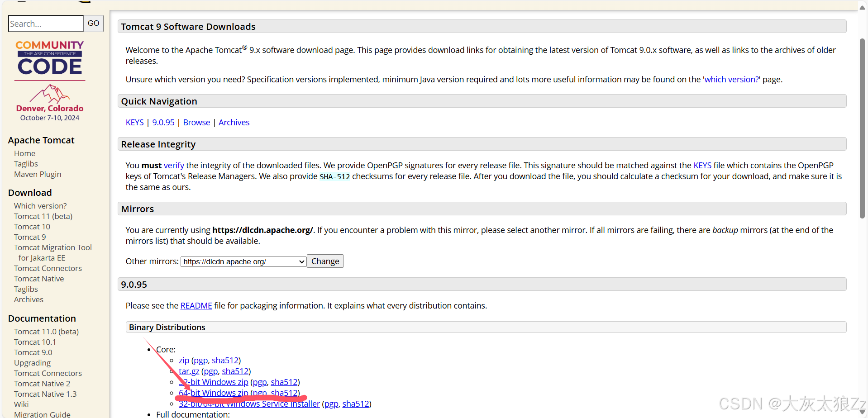Open Tomcat 10.1 documentation link
This screenshot has height=418, width=868.
coord(35,342)
